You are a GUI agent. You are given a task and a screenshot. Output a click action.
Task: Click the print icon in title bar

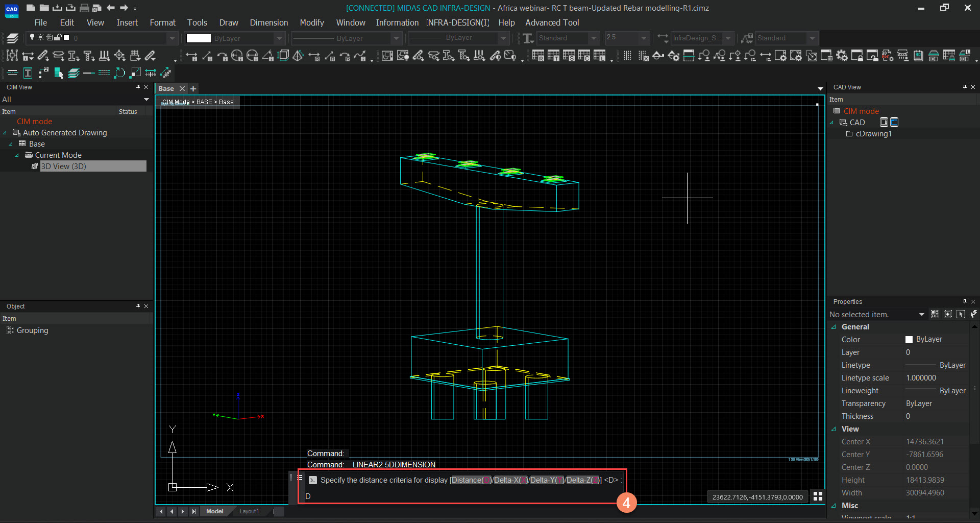85,8
